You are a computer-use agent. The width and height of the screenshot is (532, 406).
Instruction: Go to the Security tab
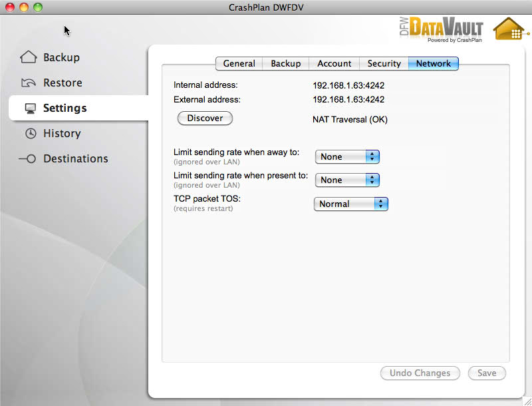coord(384,63)
